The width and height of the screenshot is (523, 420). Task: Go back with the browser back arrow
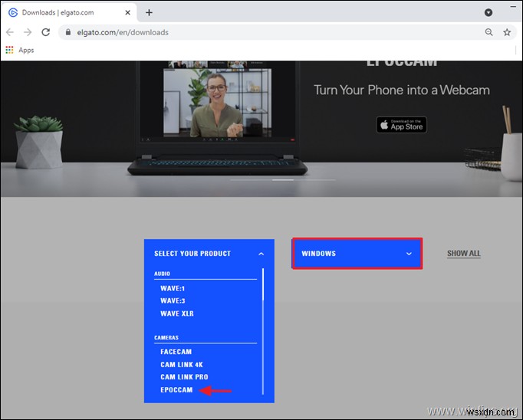(x=10, y=32)
